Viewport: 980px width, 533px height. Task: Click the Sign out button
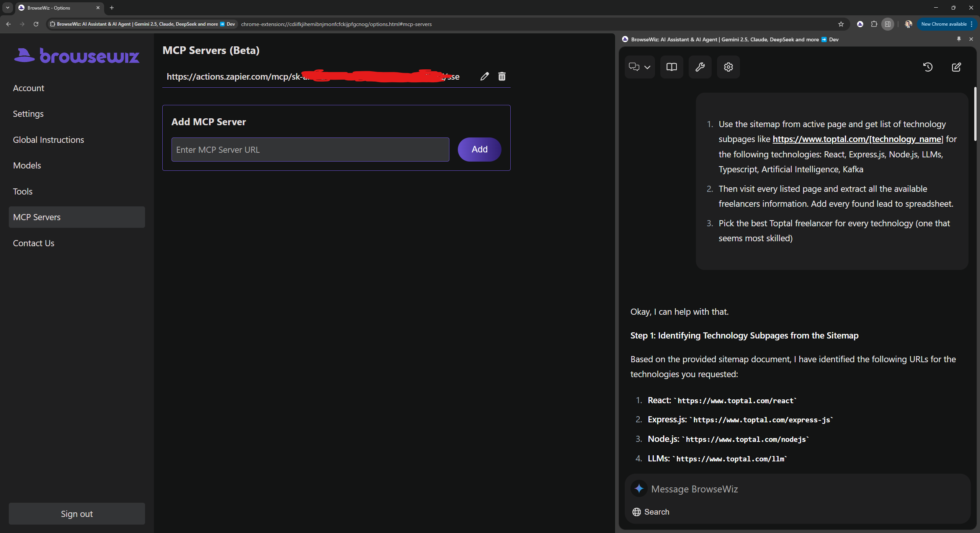(x=77, y=513)
